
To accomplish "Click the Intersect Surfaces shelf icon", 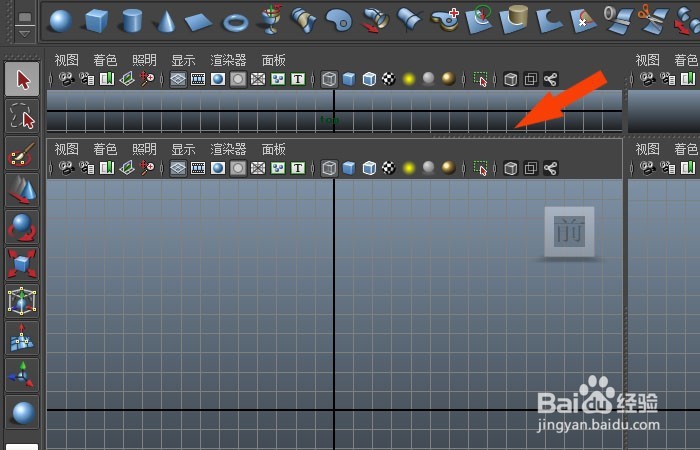I will coord(514,20).
